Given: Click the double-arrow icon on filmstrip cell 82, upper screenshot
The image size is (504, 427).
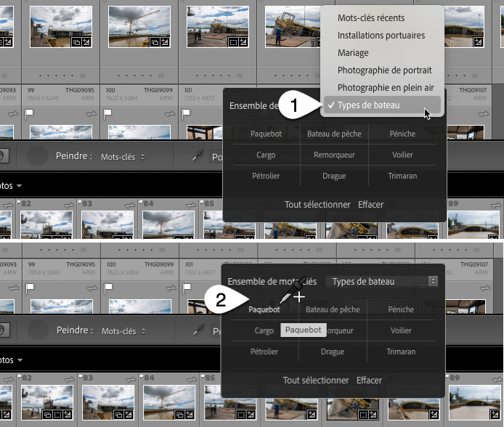Looking at the screenshot, I should click(69, 205).
